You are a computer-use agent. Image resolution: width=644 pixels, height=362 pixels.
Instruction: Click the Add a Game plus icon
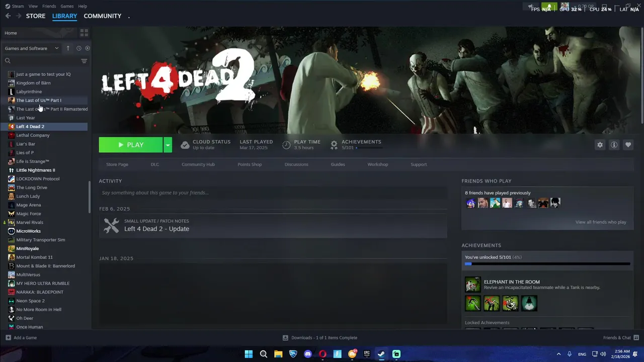[8, 337]
